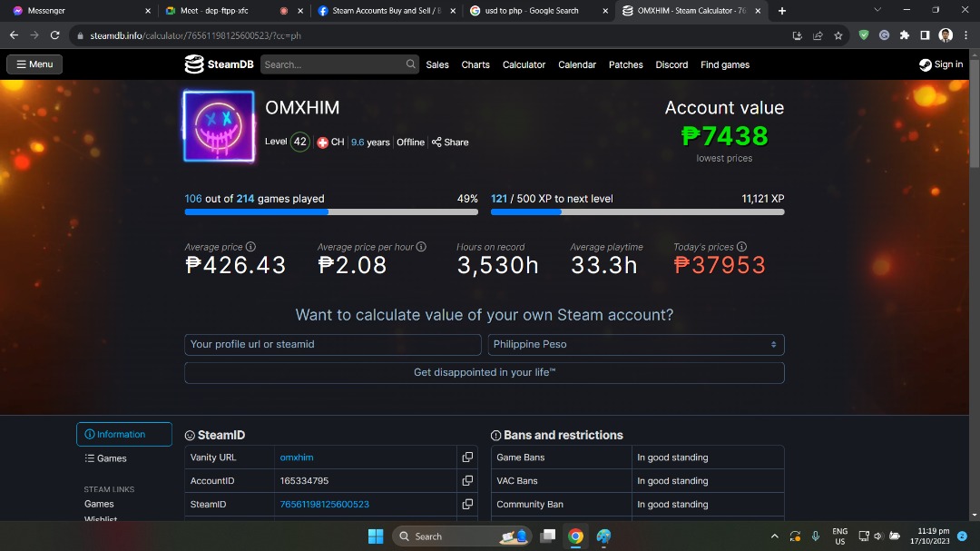
Task: Click the Today's prices info icon
Action: (x=742, y=246)
